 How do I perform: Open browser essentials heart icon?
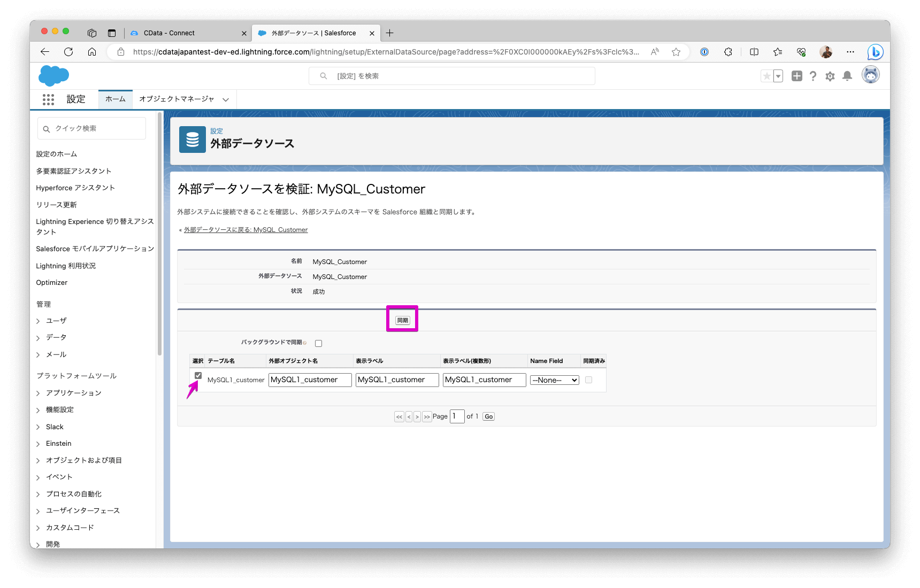[801, 52]
